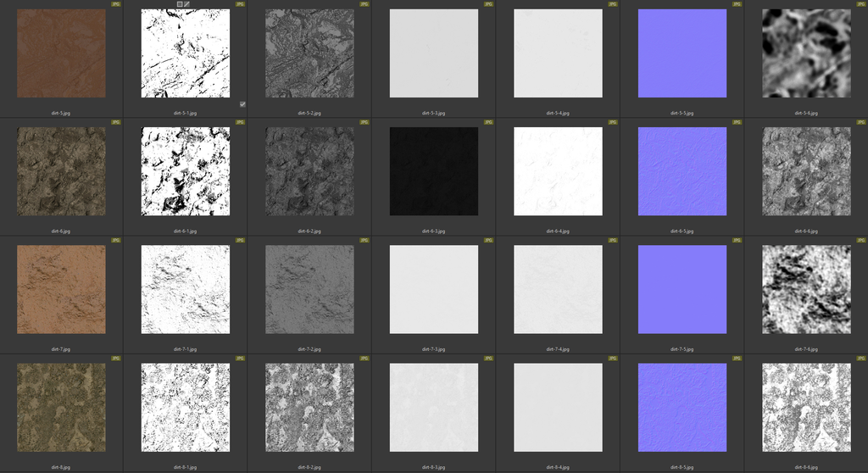Viewport: 868px width, 473px height.
Task: Select the brown dirt-5.jpg texture thumbnail
Action: pos(62,53)
